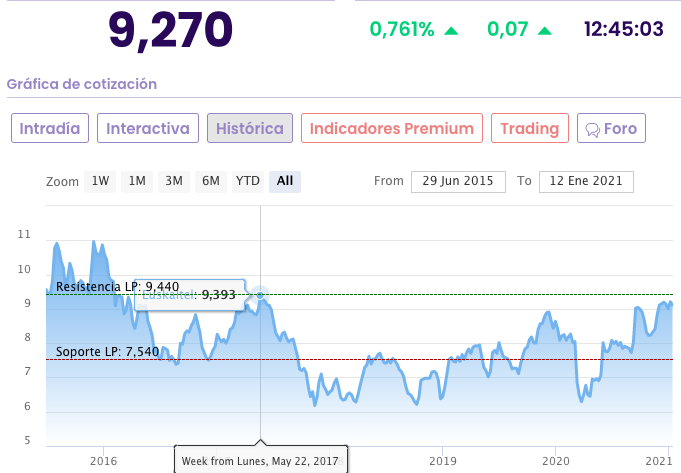The height and width of the screenshot is (473, 681).
Task: Click the Gráfica de cotización heading
Action: coord(82,84)
